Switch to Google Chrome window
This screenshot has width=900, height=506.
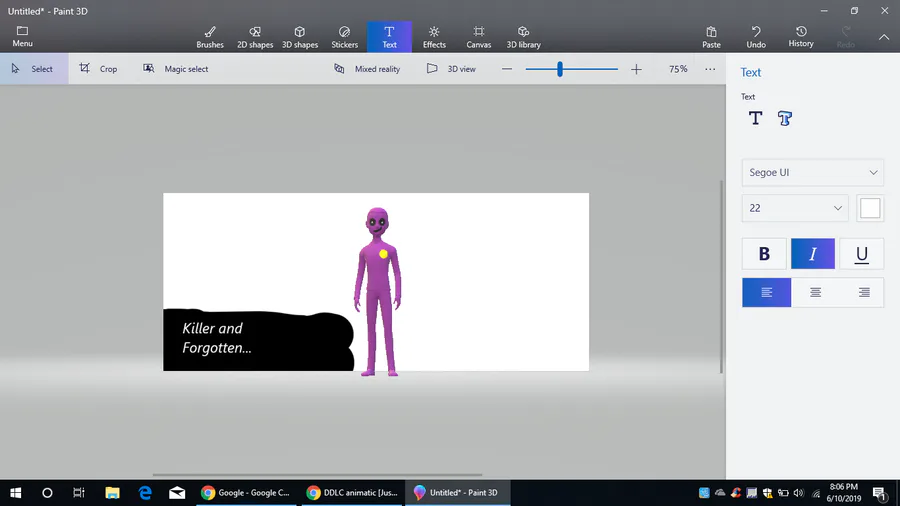246,493
